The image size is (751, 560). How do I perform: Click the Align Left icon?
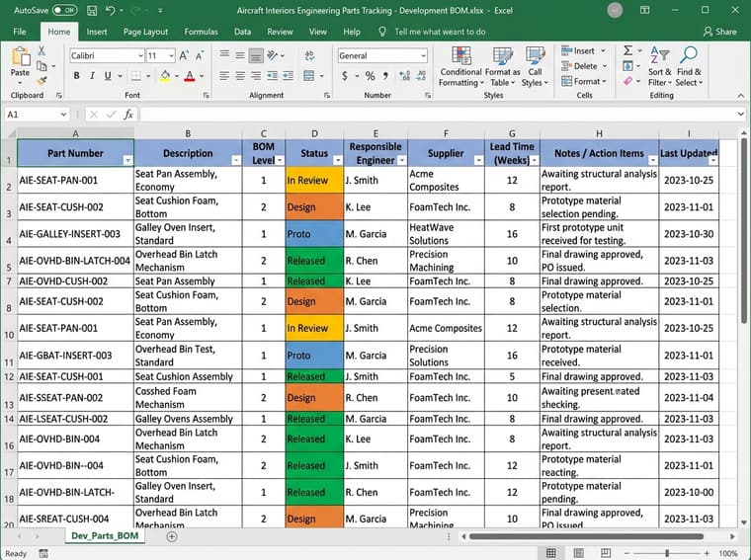[224, 76]
